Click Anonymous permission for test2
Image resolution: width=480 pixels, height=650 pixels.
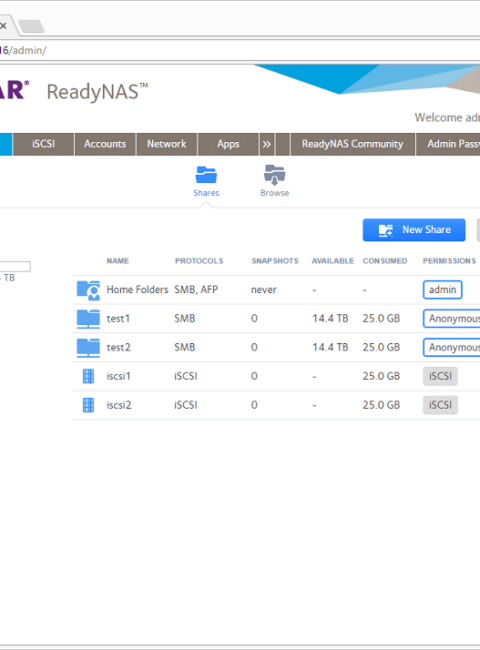click(x=452, y=347)
